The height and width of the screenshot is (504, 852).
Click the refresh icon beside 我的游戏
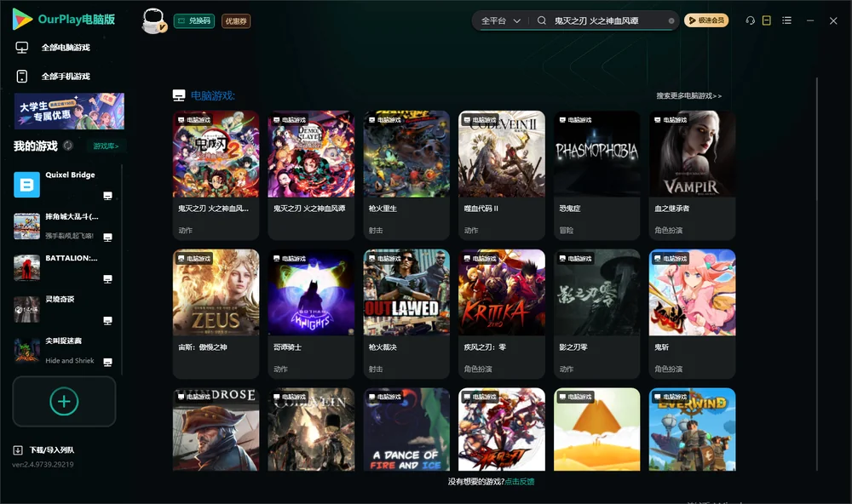click(x=68, y=146)
